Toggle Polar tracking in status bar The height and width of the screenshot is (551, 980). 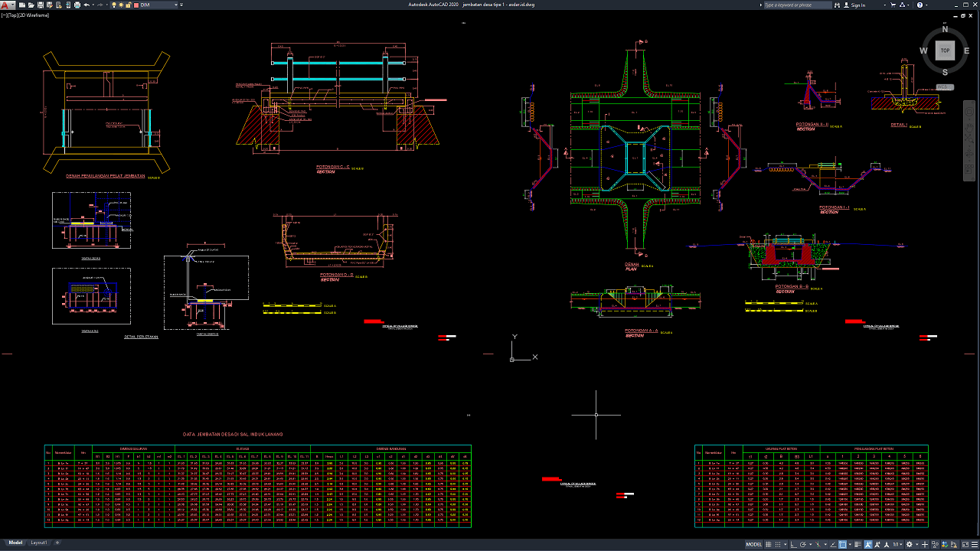tap(802, 544)
